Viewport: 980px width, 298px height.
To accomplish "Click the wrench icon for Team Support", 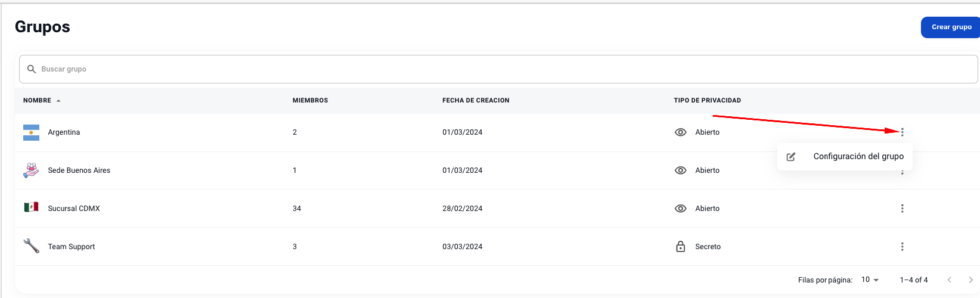I will click(x=31, y=246).
